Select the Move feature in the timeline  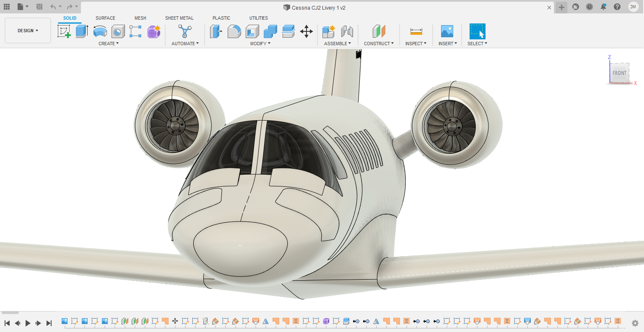(x=175, y=321)
